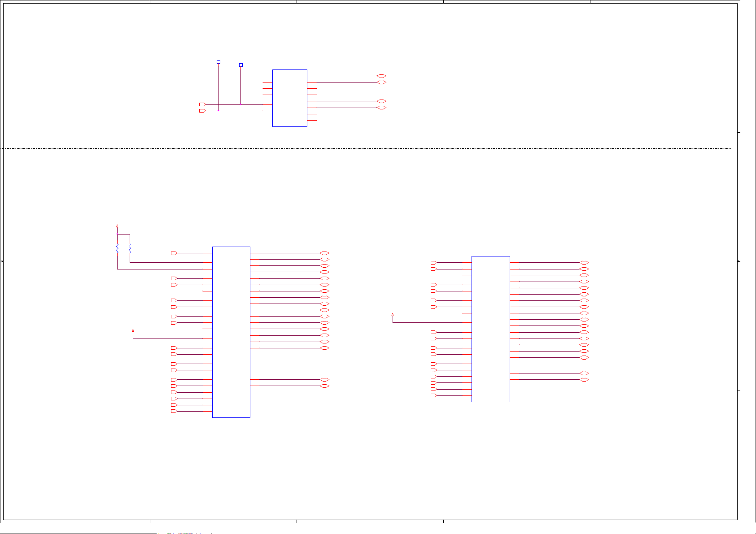
Task: Select the bottommost input port of the left block
Action: point(174,411)
